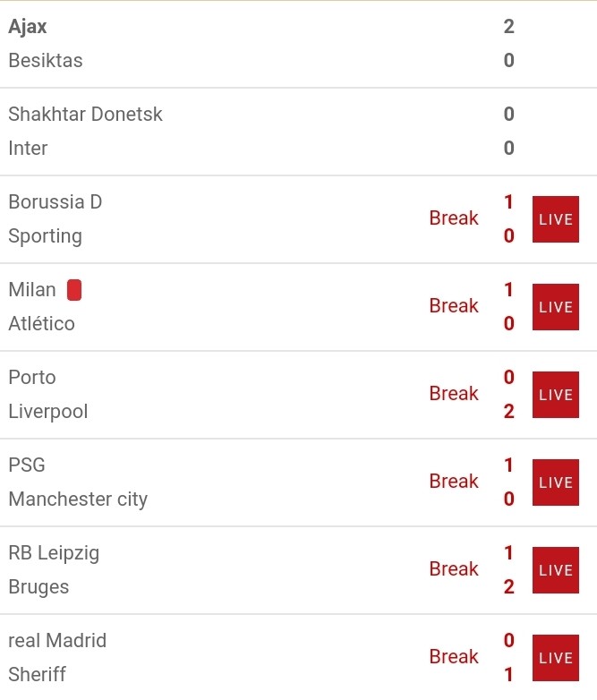Click Ajax score of 2
Screen dimensions: 597x700
coord(509,26)
